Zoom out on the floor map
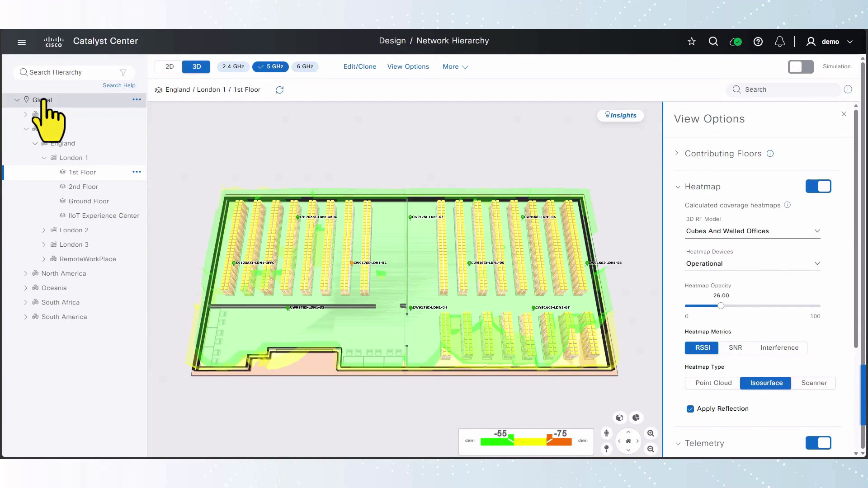Viewport: 868px width, 488px height. 651,449
